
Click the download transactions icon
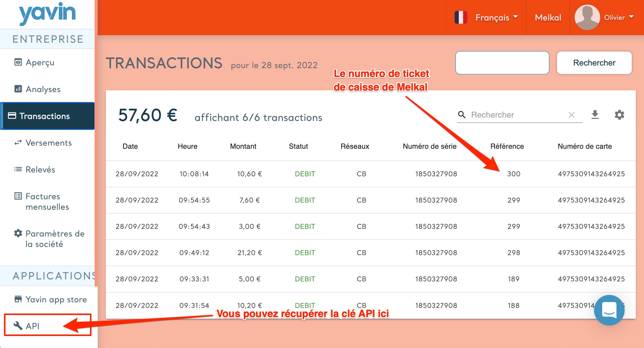tap(595, 115)
